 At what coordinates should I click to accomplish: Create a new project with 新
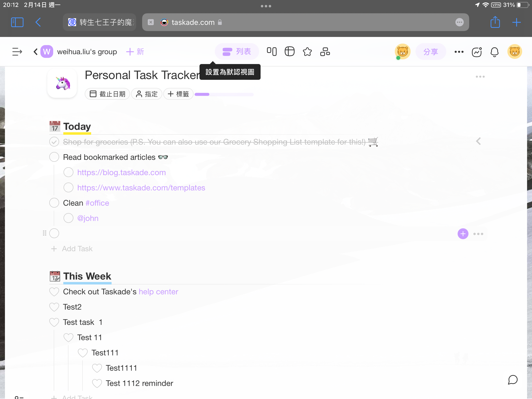click(x=135, y=52)
